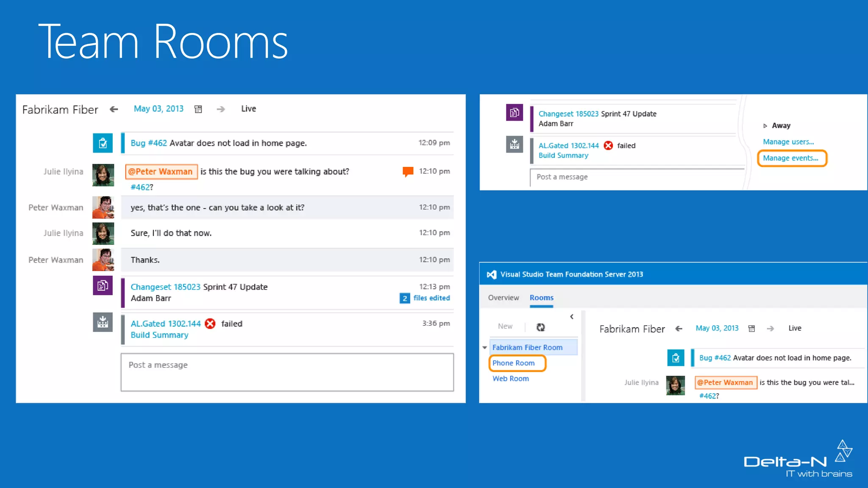This screenshot has width=868, height=488.
Task: Switch to the Overview tab
Action: [x=503, y=298]
